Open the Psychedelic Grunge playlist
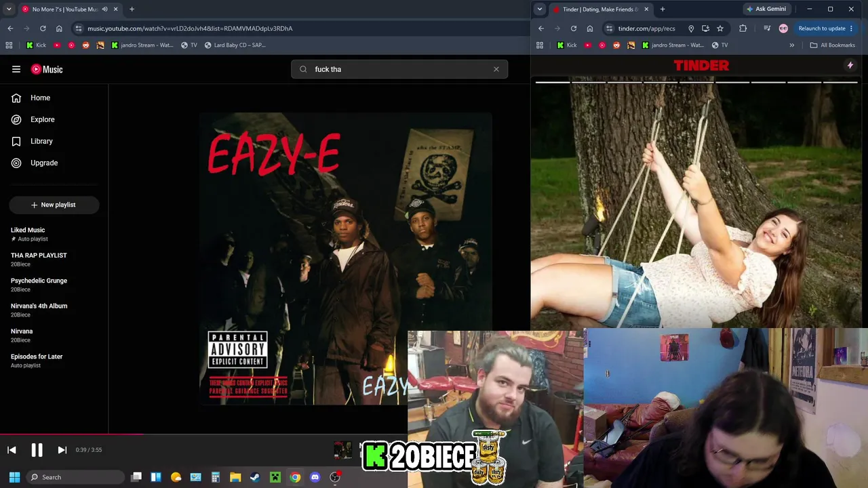 tap(39, 285)
